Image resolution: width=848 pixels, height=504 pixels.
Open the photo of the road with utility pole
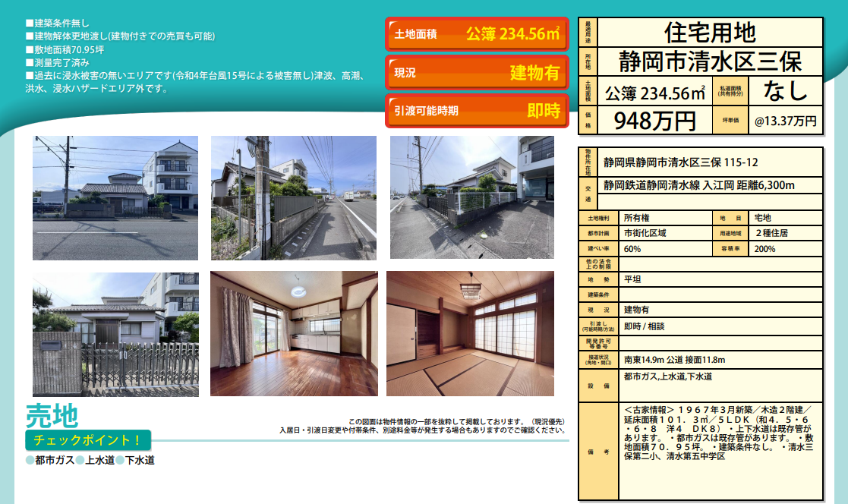(293, 197)
